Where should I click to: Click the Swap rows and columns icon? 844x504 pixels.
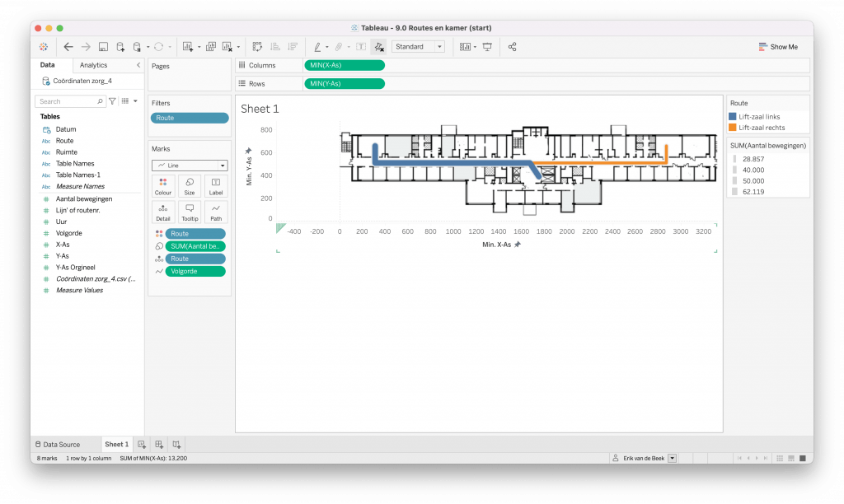[257, 47]
